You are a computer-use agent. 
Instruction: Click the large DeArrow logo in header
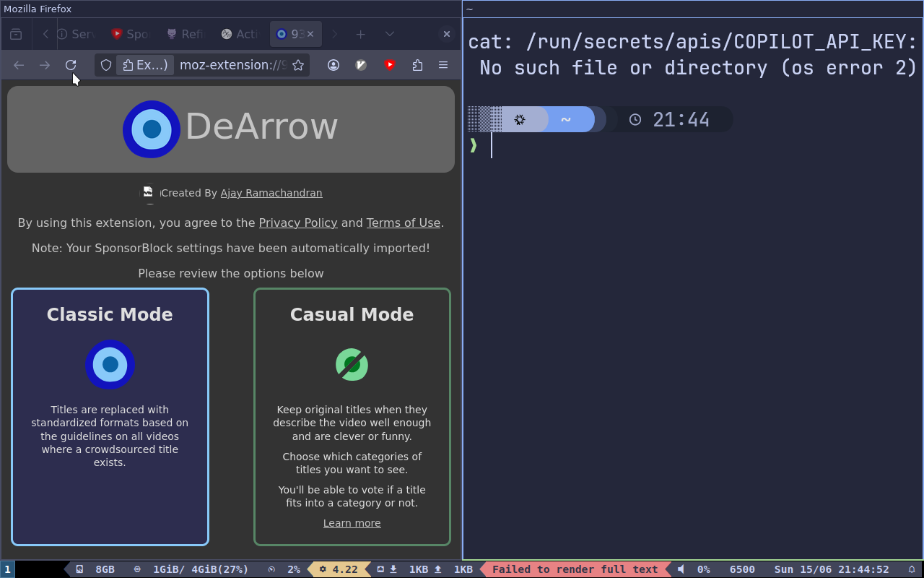tap(152, 129)
